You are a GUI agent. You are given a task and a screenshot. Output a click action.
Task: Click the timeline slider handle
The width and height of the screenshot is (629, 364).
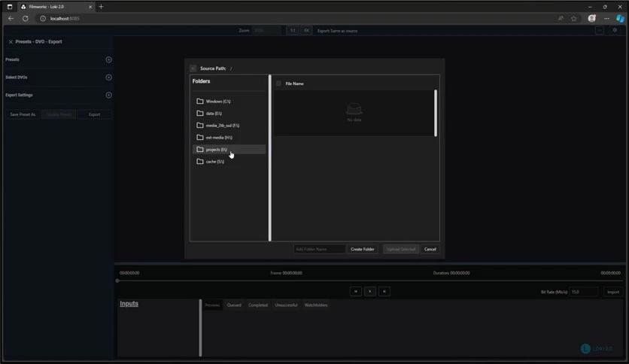click(x=117, y=281)
